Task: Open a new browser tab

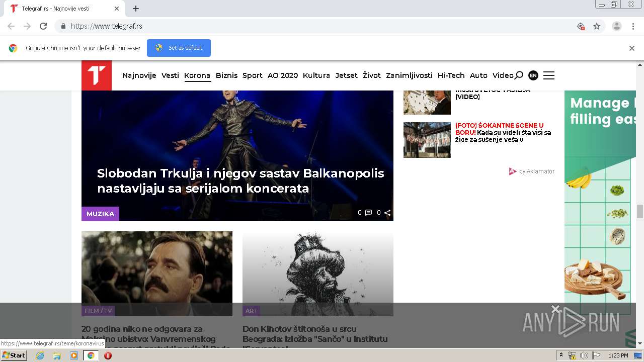Action: (136, 9)
